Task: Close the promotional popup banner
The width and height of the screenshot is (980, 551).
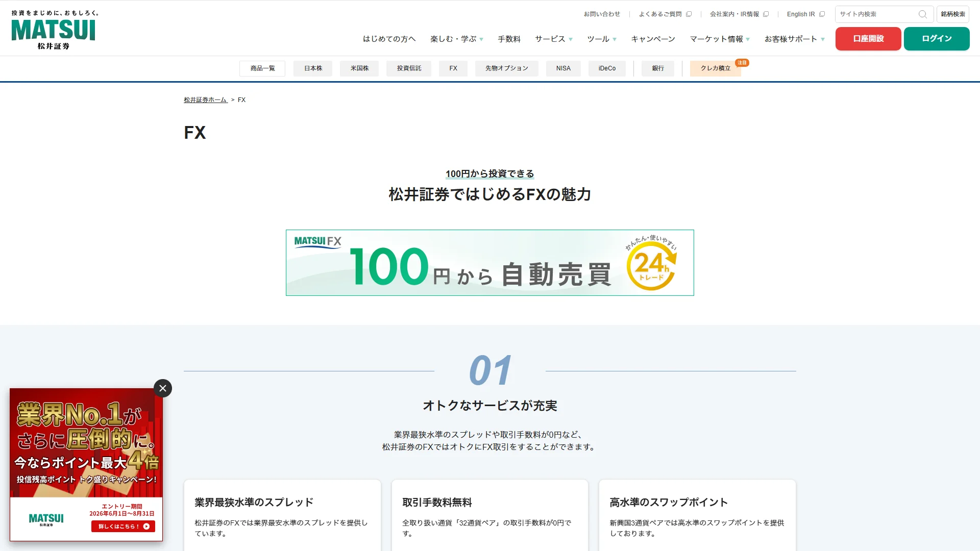Action: point(163,388)
